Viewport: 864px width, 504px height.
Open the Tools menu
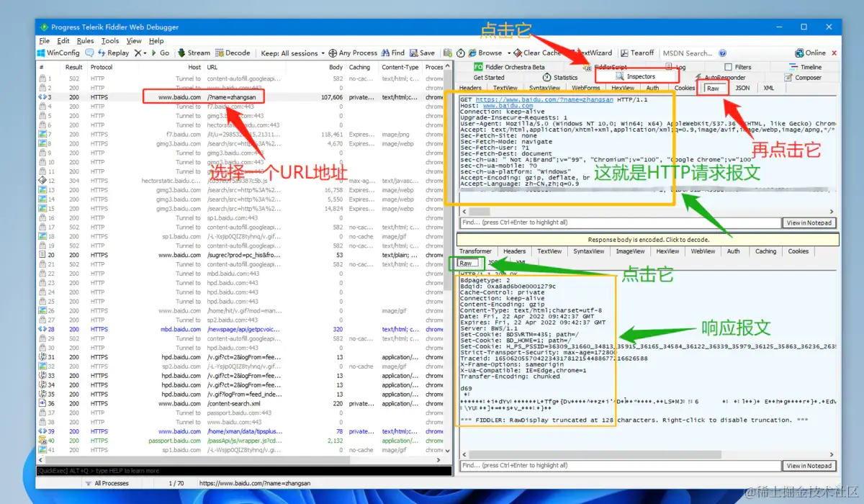click(x=110, y=41)
